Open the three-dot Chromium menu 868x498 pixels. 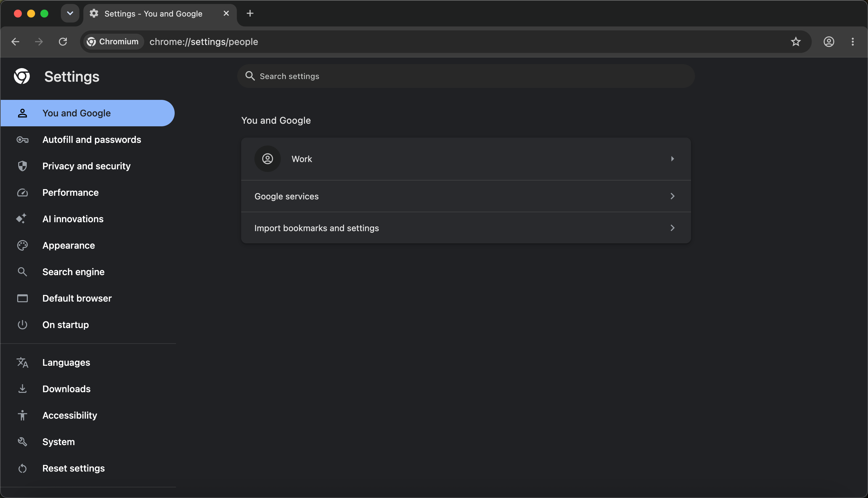point(852,42)
